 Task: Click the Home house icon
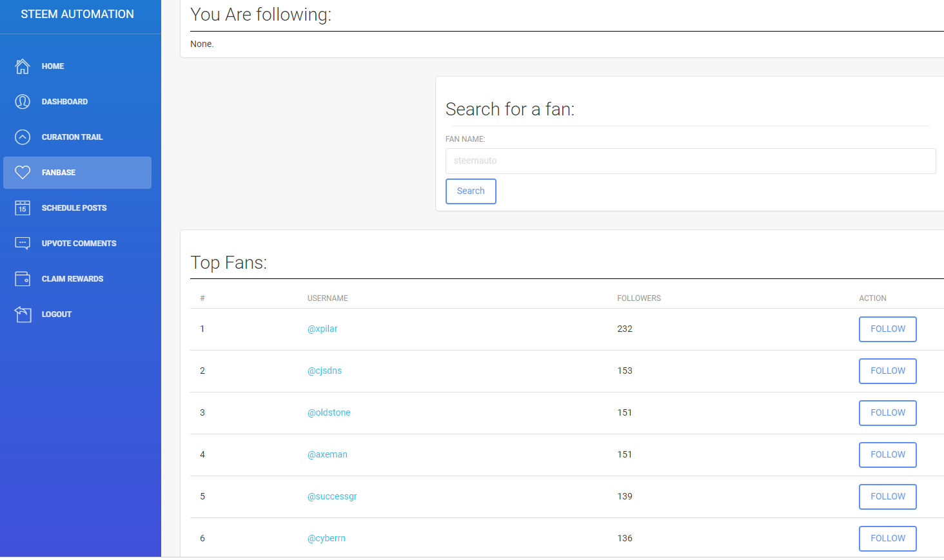[x=23, y=66]
